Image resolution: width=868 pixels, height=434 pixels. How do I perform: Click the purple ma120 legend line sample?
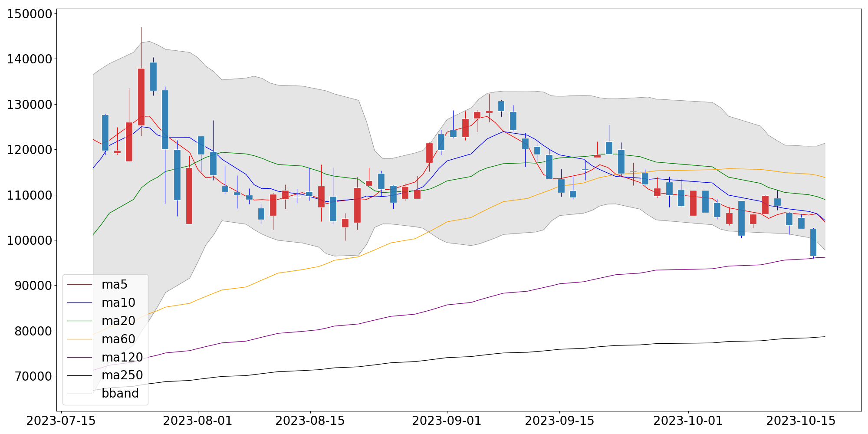(80, 358)
